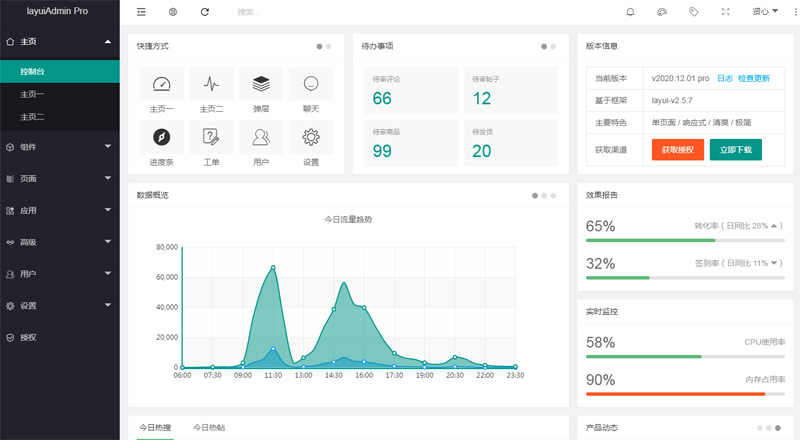Click the 应用 app icon in sidebar
Viewport: 800px width, 440px height.
pos(10,210)
